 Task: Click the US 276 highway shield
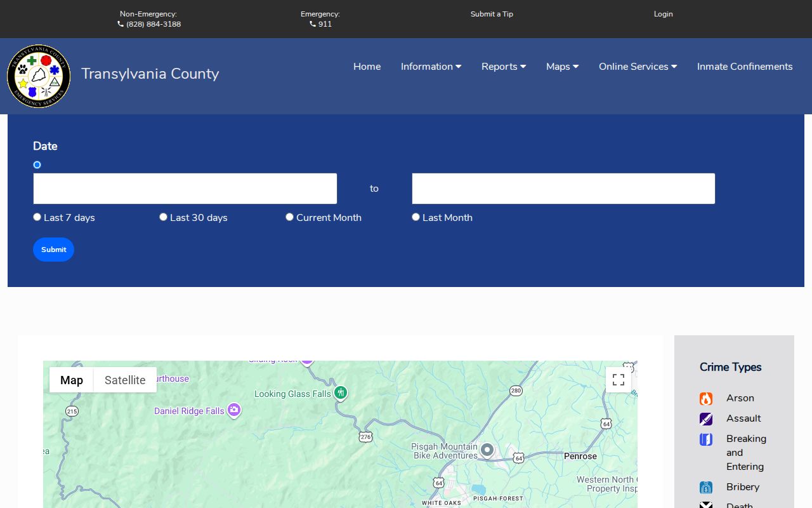(x=365, y=437)
